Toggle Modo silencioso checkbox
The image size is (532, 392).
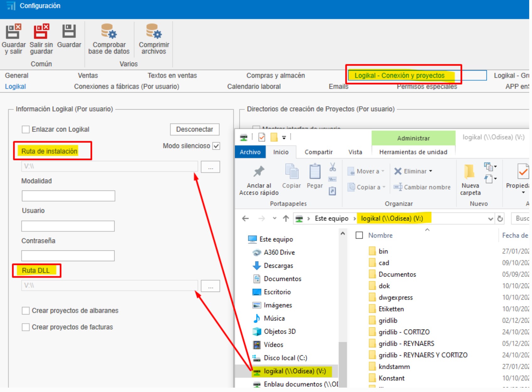tap(216, 146)
